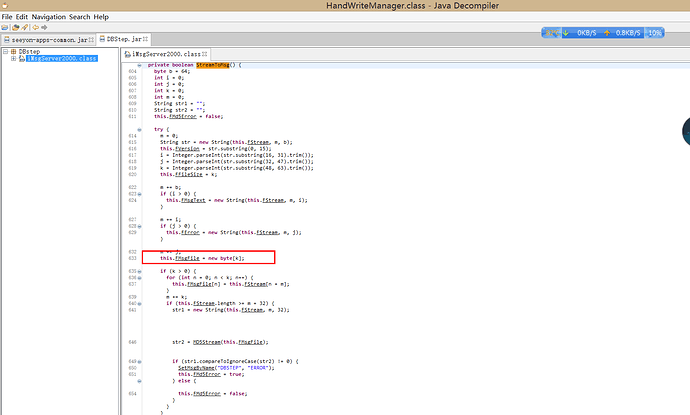Follow the FMsgFile link on line 633
The height and width of the screenshot is (415, 690).
187,258
